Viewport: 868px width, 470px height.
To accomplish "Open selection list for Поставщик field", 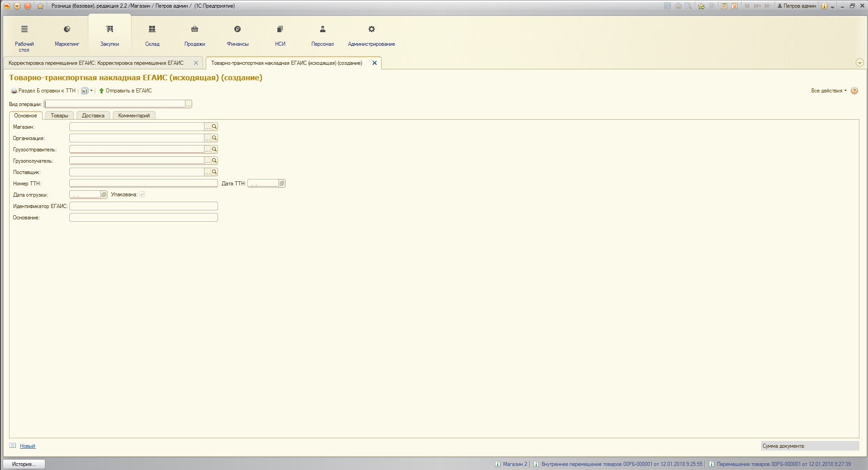I will tap(208, 172).
